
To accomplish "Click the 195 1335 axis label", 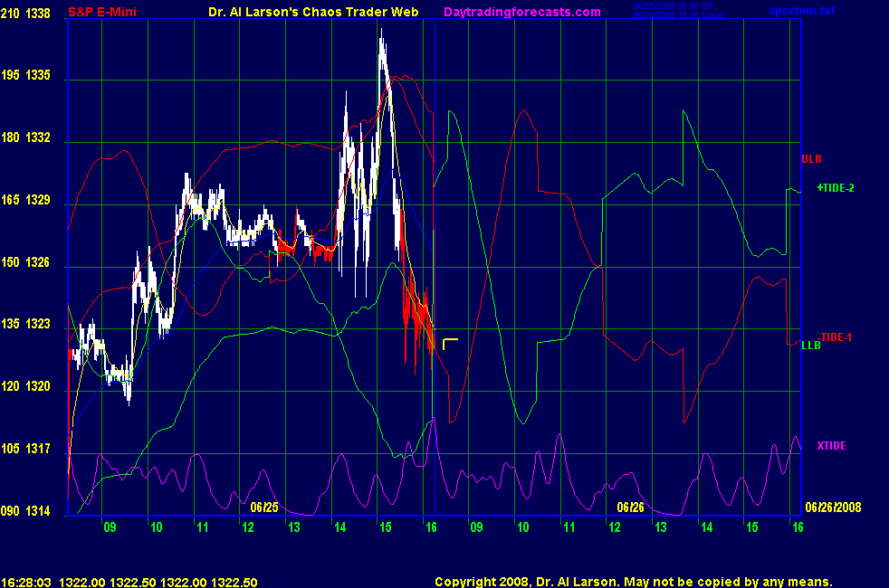I will pos(25,75).
